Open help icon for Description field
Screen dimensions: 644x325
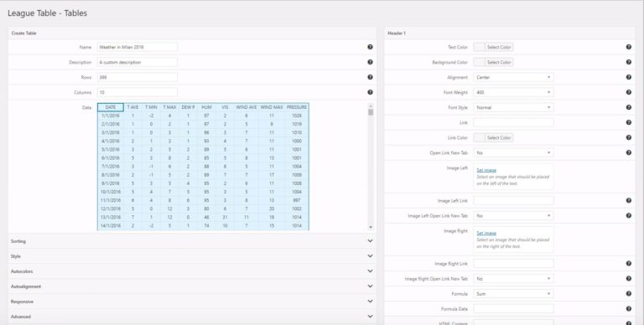click(370, 62)
